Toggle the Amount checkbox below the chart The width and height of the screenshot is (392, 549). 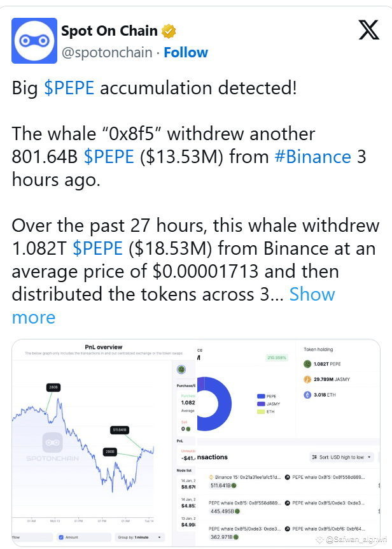tap(61, 537)
